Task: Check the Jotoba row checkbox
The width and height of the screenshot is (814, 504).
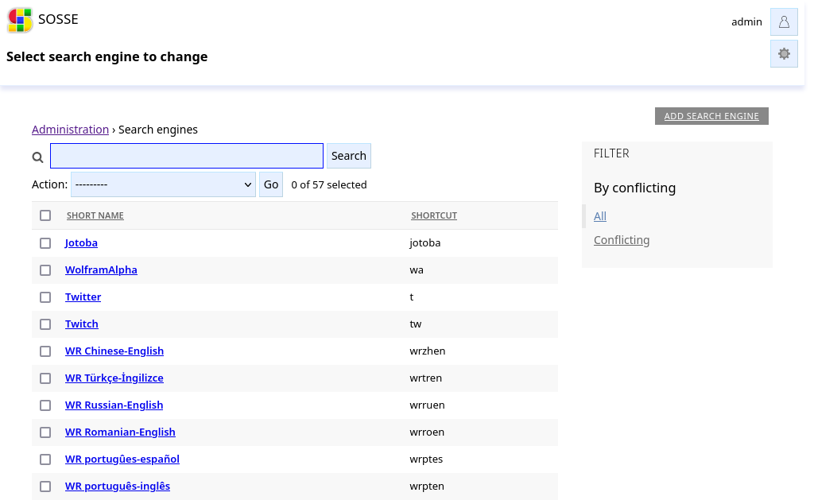Action: tap(45, 243)
